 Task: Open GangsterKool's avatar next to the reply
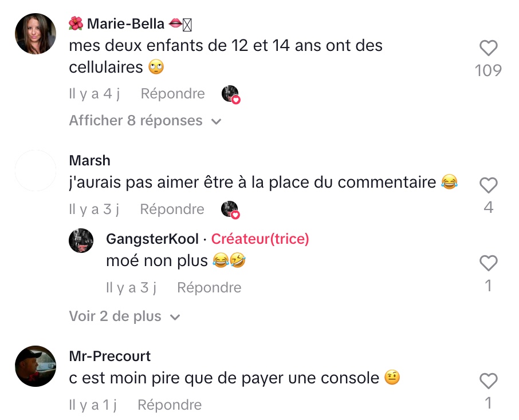pyautogui.click(x=81, y=240)
